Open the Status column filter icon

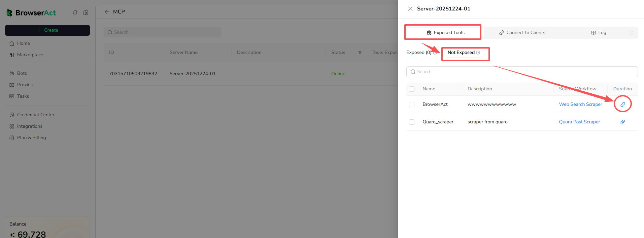coord(360,53)
